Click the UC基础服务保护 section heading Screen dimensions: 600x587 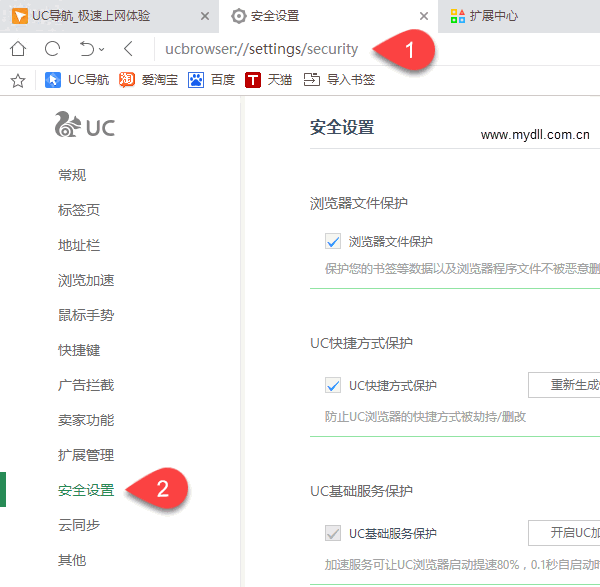coord(361,491)
